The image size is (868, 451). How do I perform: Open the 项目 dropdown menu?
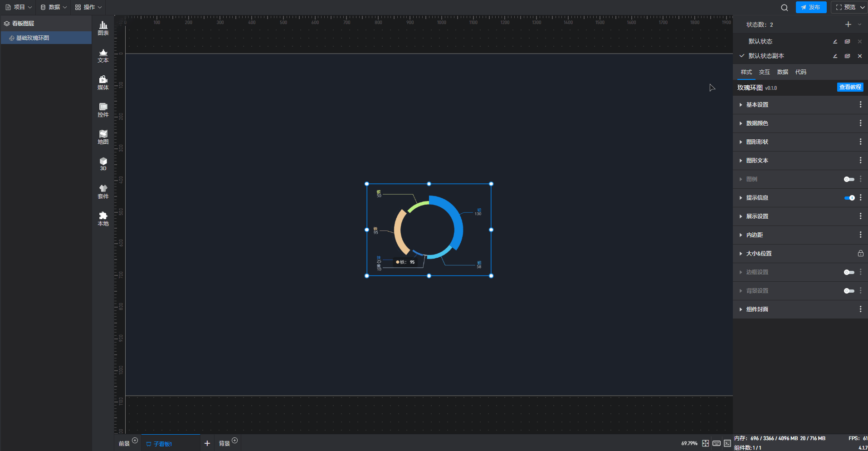19,7
